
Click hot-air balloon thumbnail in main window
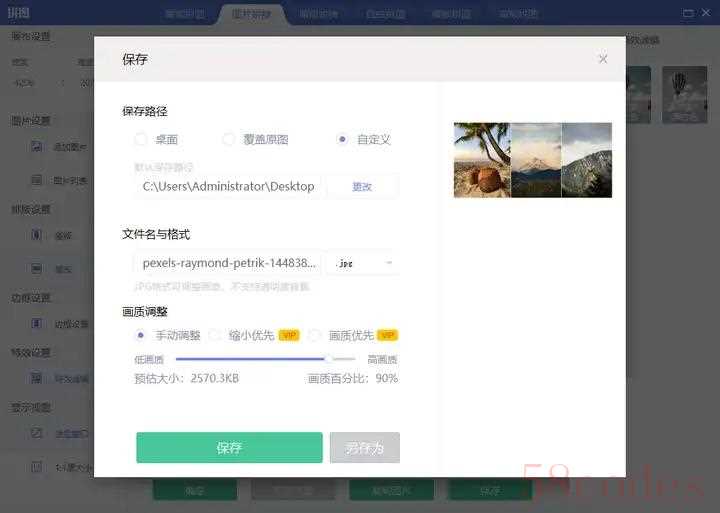pyautogui.click(x=684, y=95)
